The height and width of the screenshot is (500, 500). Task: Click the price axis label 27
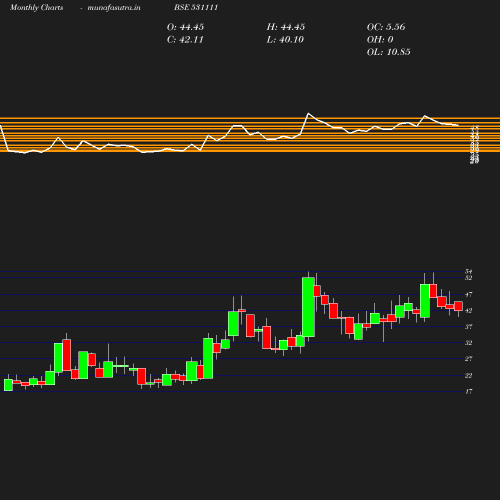(x=469, y=359)
